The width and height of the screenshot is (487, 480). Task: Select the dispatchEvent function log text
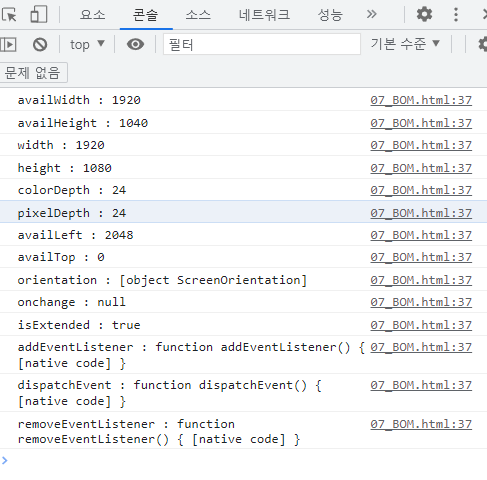pyautogui.click(x=170, y=393)
